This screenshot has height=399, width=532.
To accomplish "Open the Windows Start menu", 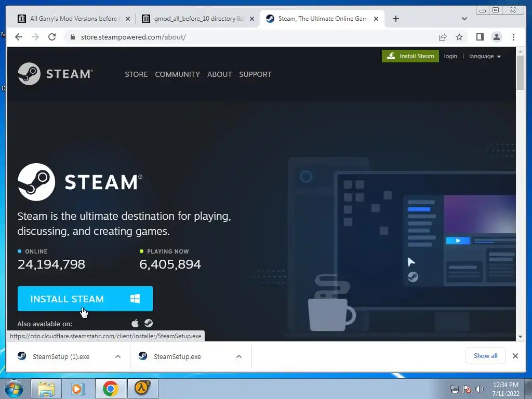I will [14, 389].
